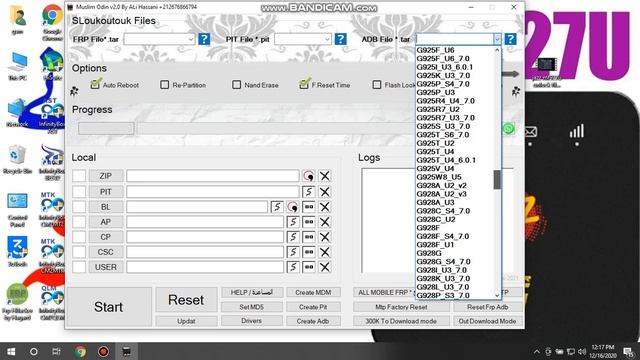The image size is (640, 360).
Task: Enable Flash Lock checkbox
Action: tap(377, 84)
